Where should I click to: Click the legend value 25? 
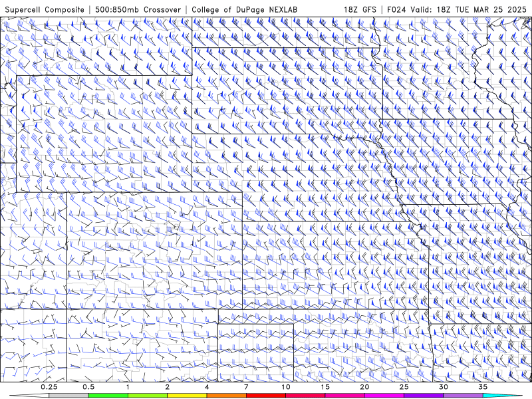[404, 387]
